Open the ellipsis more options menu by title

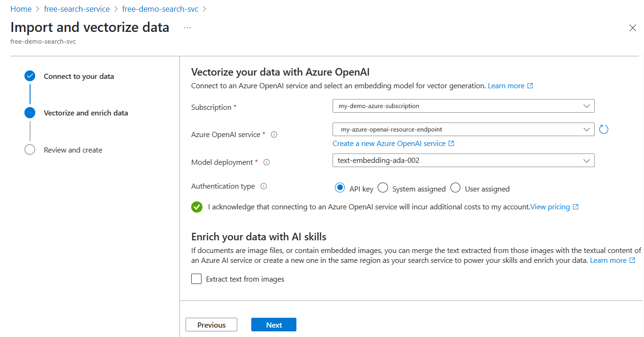coord(187,28)
